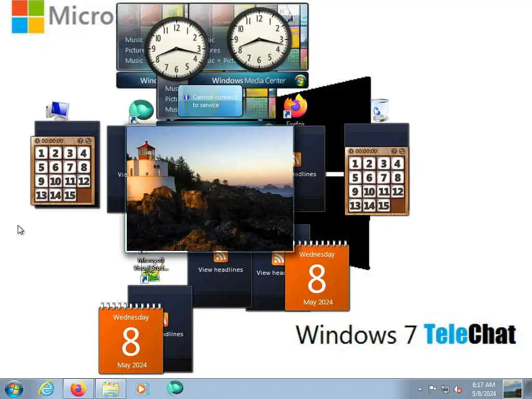532x399 pixels.
Task: Launch Windows Media Player from the taskbar
Action: (x=142, y=389)
